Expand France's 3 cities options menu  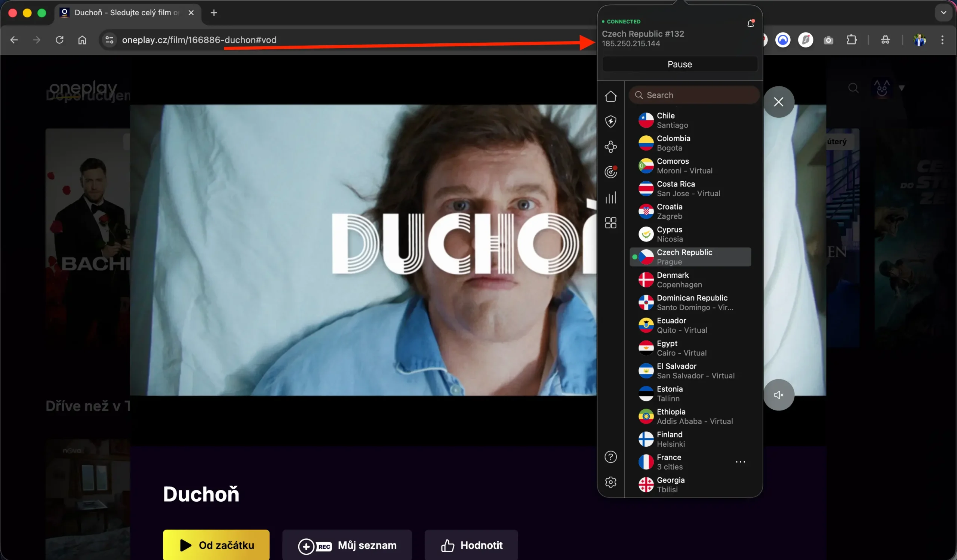coord(741,462)
